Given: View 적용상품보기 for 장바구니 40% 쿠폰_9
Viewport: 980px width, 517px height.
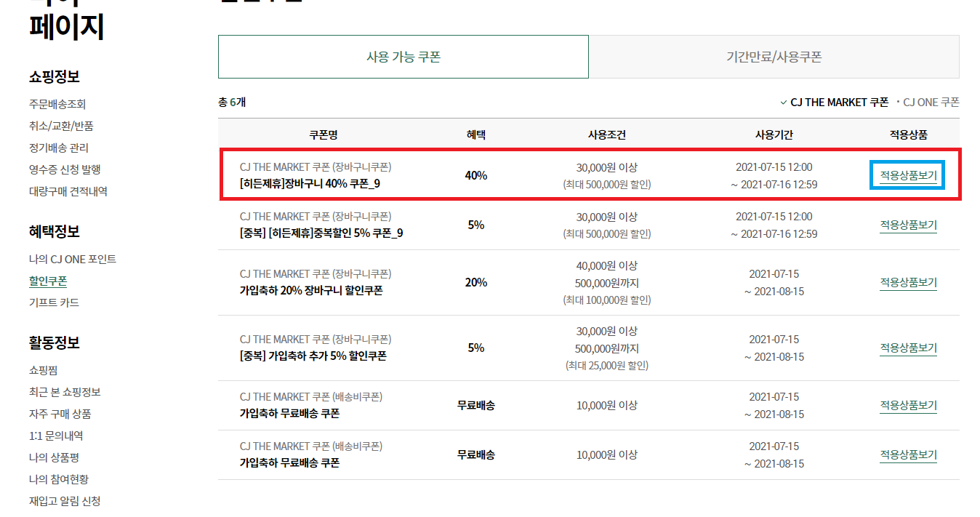Looking at the screenshot, I should tap(908, 175).
